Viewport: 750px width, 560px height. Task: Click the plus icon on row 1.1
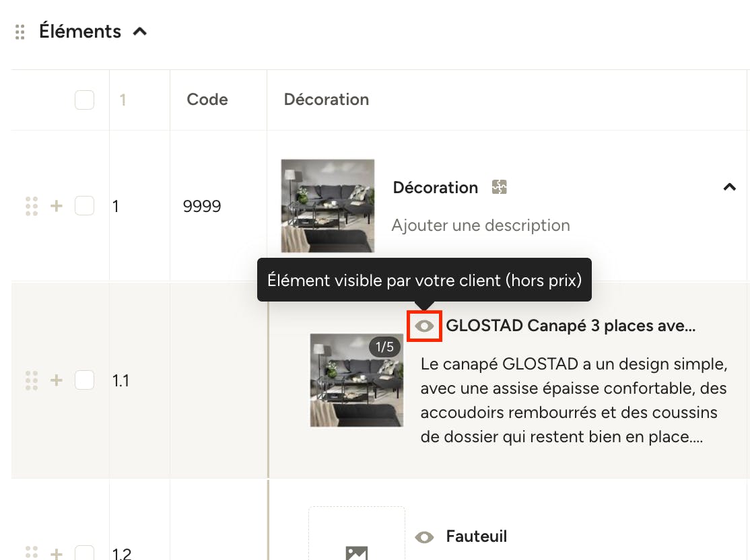point(57,380)
